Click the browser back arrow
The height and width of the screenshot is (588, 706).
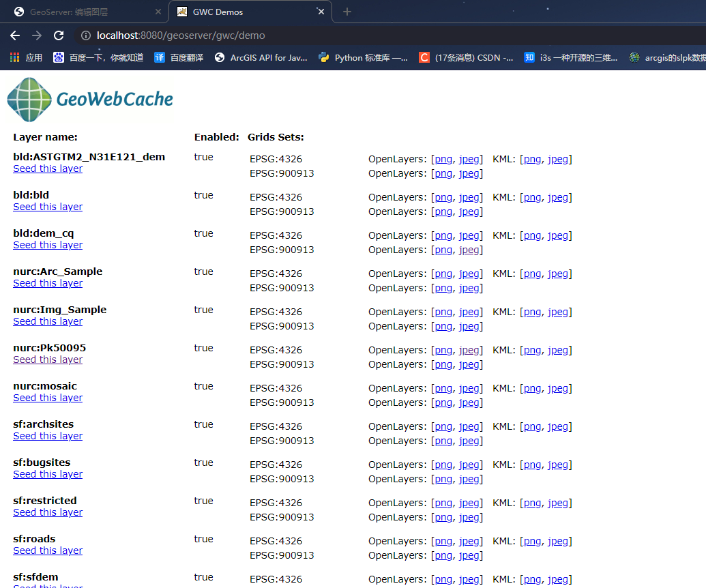point(15,35)
